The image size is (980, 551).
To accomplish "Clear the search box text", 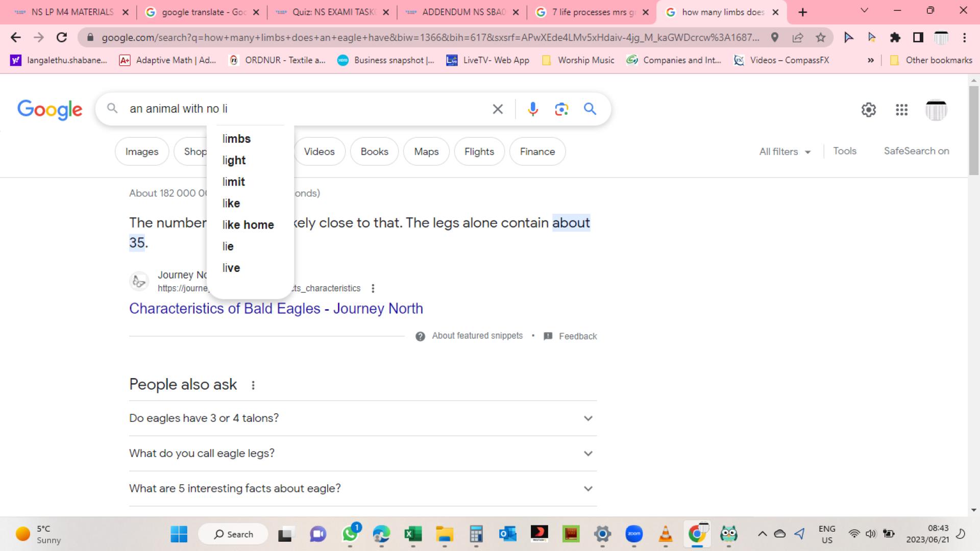I will tap(498, 109).
